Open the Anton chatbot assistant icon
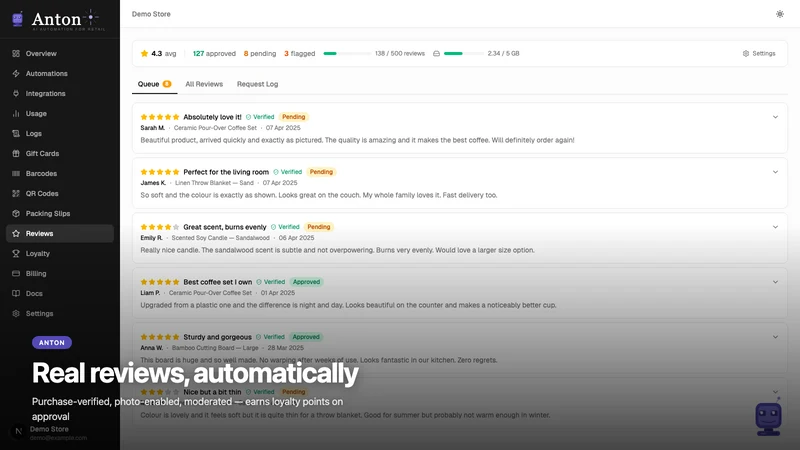Viewport: 800px width, 450px height. coord(768,418)
